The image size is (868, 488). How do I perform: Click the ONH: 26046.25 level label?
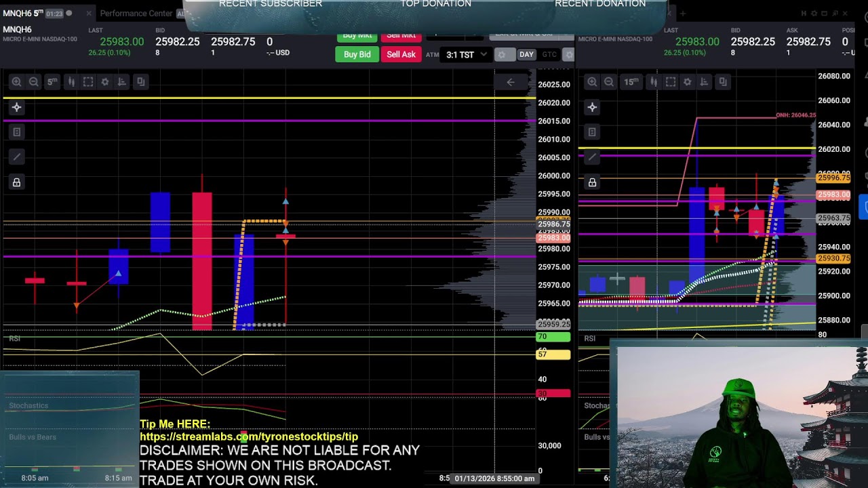coord(796,115)
